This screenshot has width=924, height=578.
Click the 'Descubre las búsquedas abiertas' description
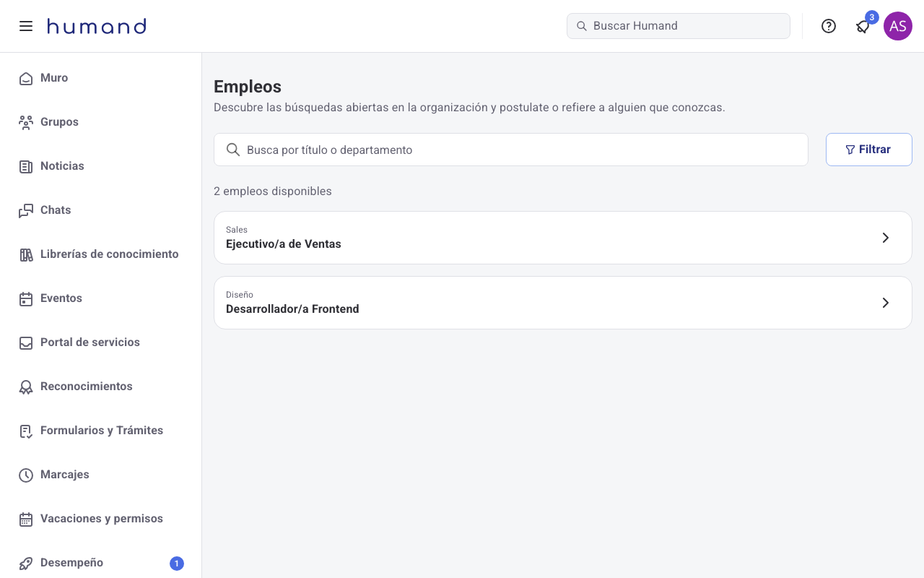coord(469,108)
